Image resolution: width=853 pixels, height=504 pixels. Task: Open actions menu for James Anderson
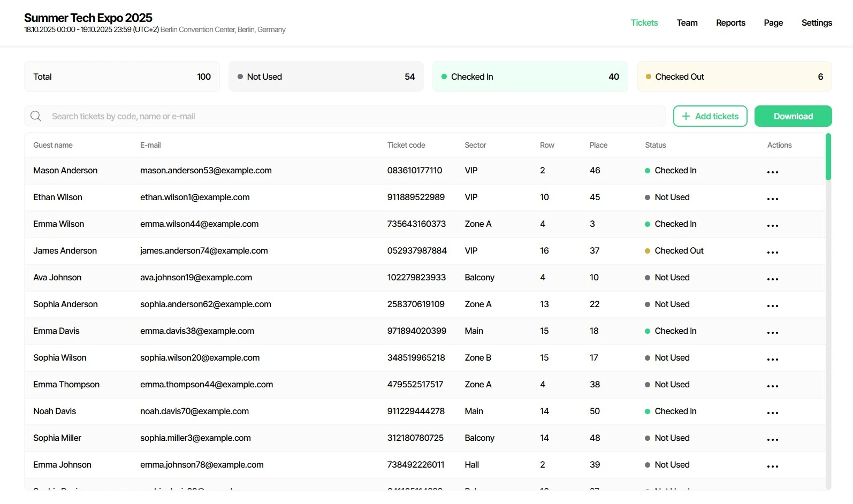[772, 252]
